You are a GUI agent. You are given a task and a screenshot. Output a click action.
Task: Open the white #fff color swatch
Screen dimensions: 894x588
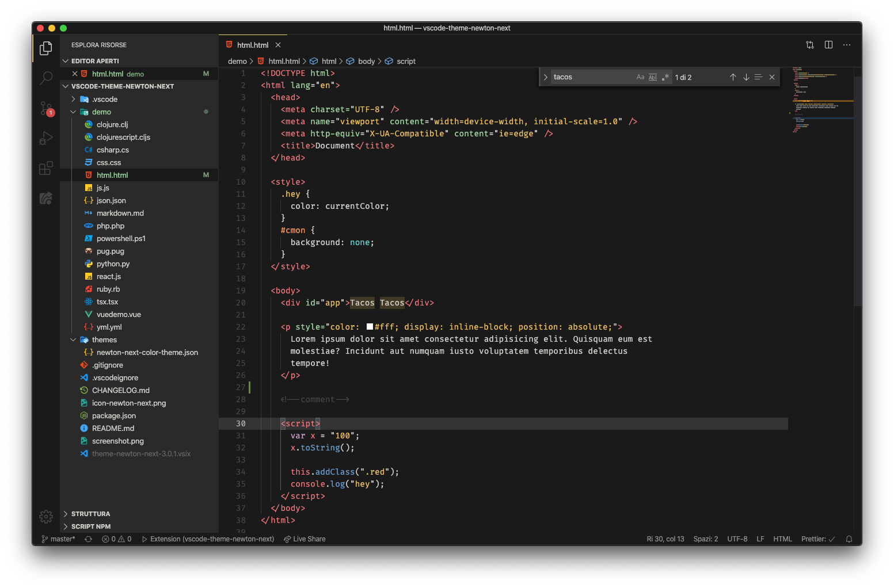(x=370, y=327)
